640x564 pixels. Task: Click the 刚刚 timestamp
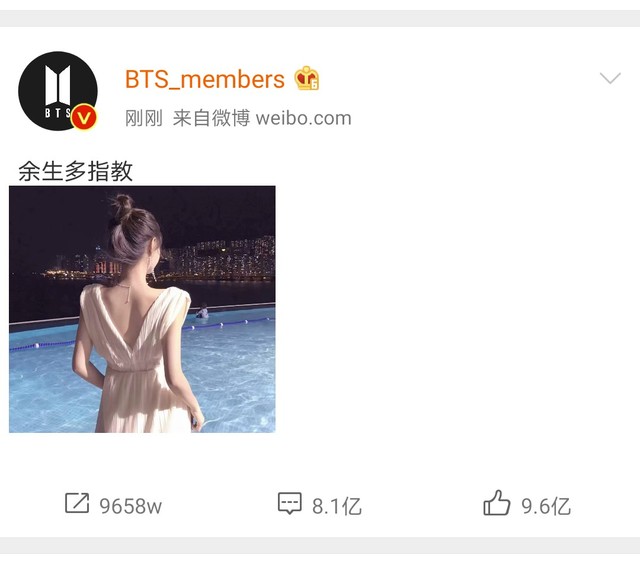click(x=144, y=118)
